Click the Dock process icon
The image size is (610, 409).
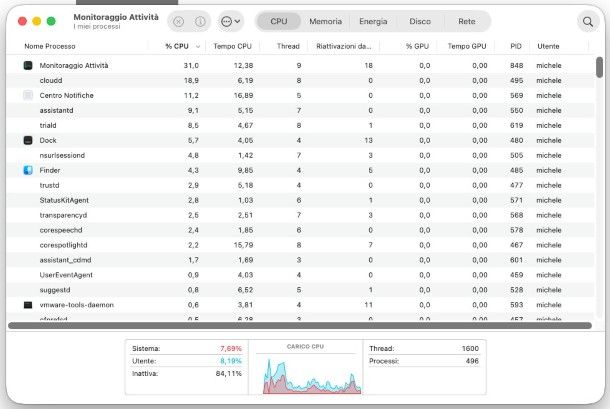[28, 140]
